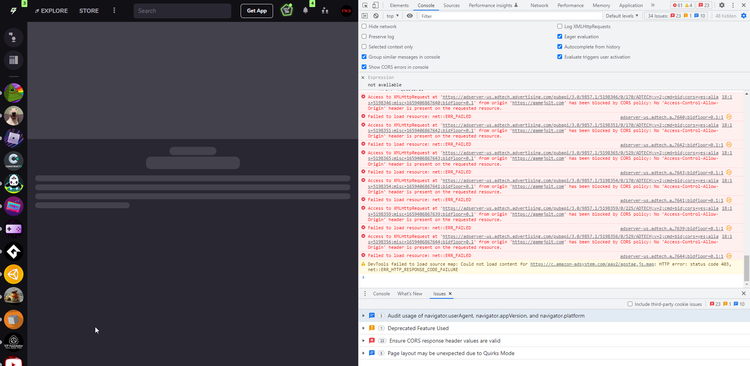
Task: Open the Game Jolt lightning logo home
Action: (14, 11)
